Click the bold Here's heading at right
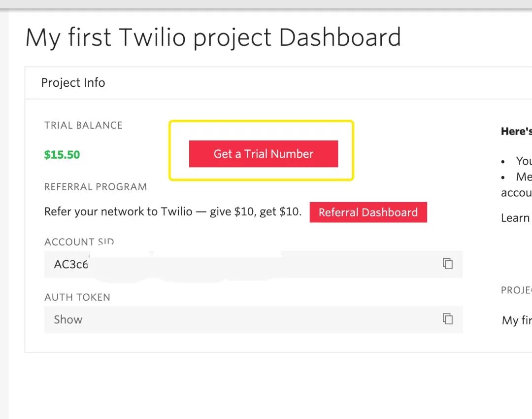 (516, 132)
